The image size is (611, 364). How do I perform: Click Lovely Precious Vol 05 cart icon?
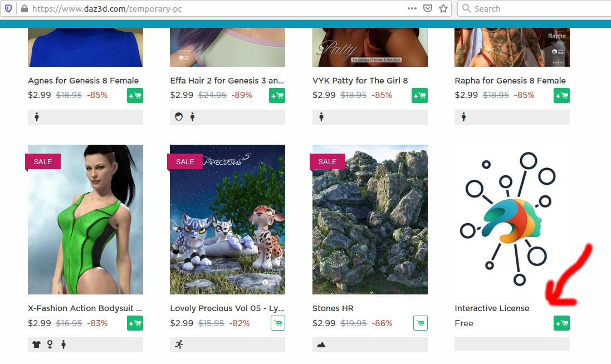click(278, 323)
